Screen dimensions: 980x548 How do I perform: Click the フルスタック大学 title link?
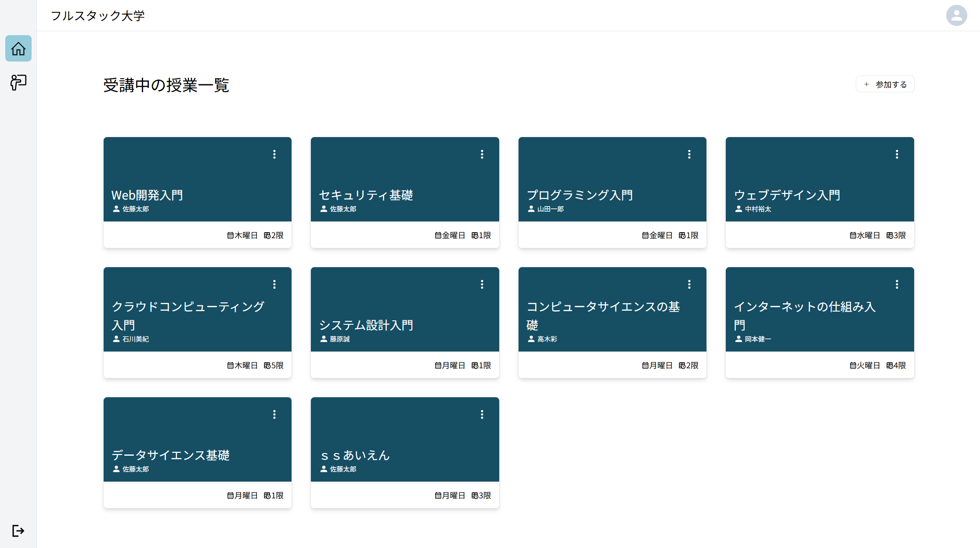pos(98,15)
